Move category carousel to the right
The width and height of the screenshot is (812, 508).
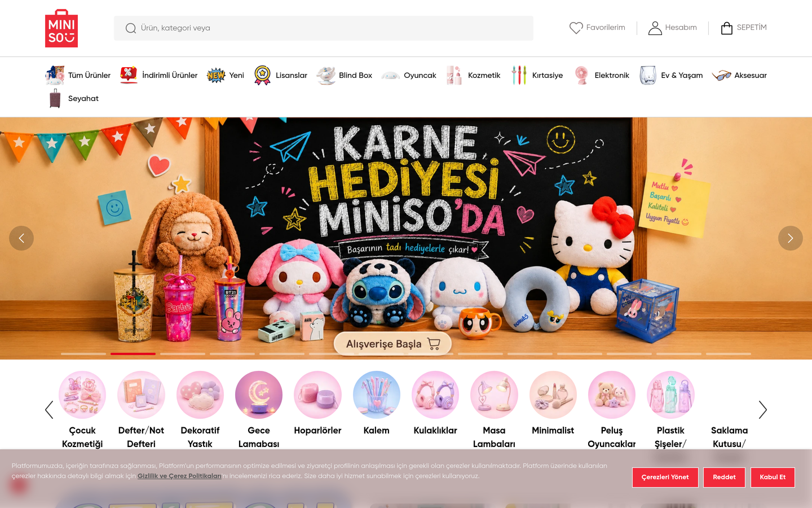pyautogui.click(x=763, y=410)
